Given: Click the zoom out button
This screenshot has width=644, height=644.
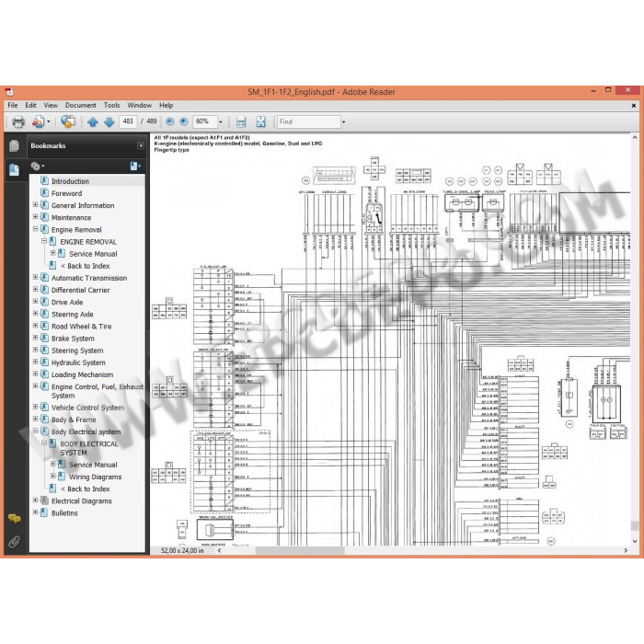Looking at the screenshot, I should [169, 121].
